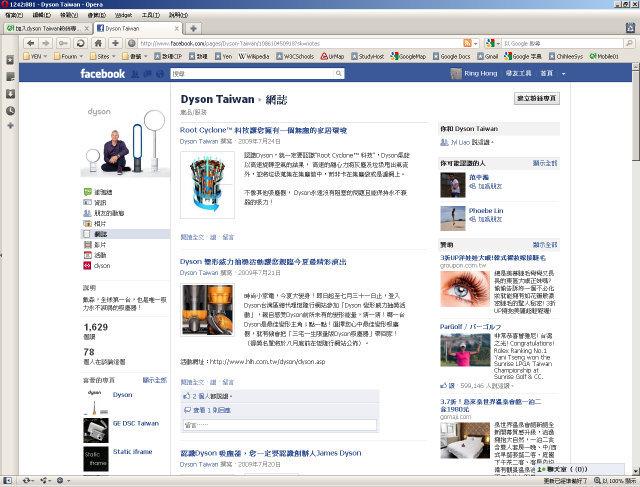Open the W3CSchools bookmark
Viewport: 640px width, 487px height.
pos(295,56)
